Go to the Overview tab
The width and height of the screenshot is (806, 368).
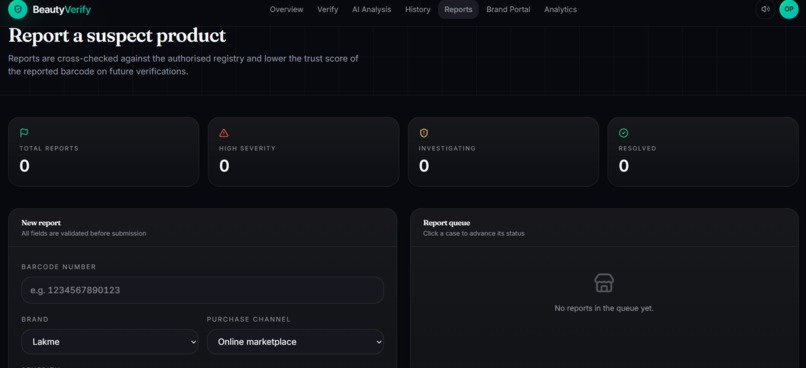tap(286, 9)
